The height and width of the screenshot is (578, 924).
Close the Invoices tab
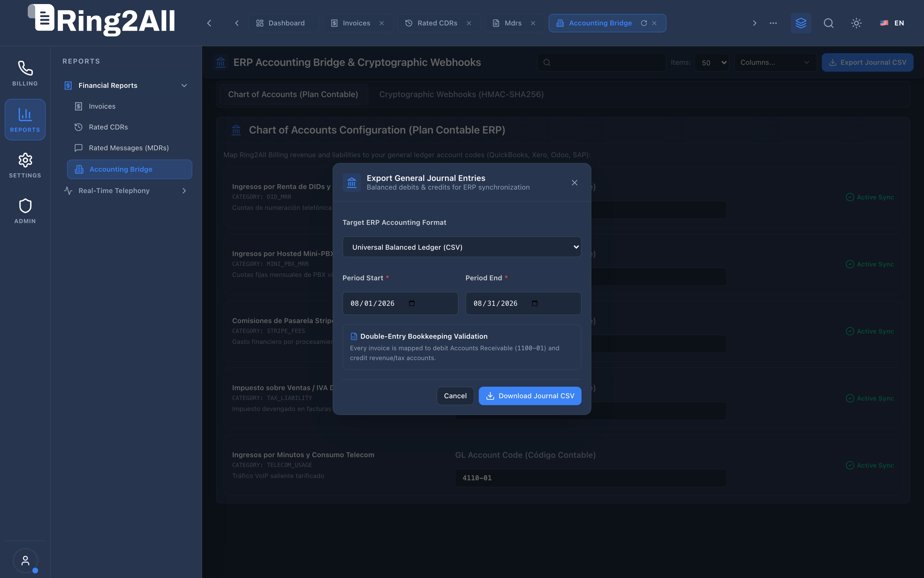381,23
